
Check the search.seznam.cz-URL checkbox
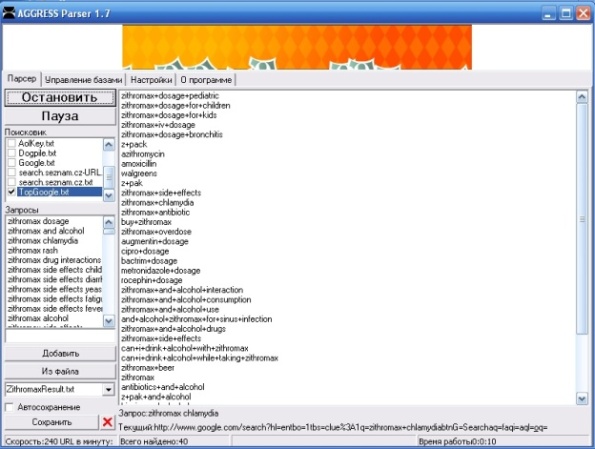click(x=12, y=173)
